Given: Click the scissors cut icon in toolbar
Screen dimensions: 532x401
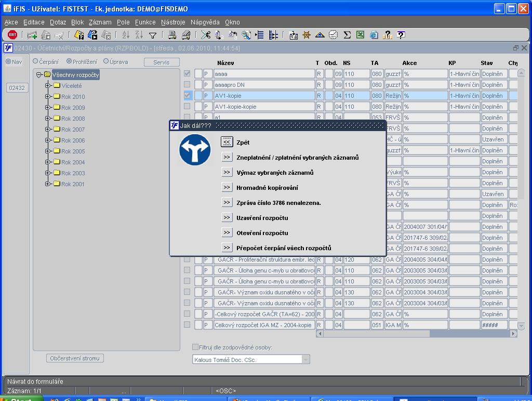Looking at the screenshot, I should click(x=205, y=35).
